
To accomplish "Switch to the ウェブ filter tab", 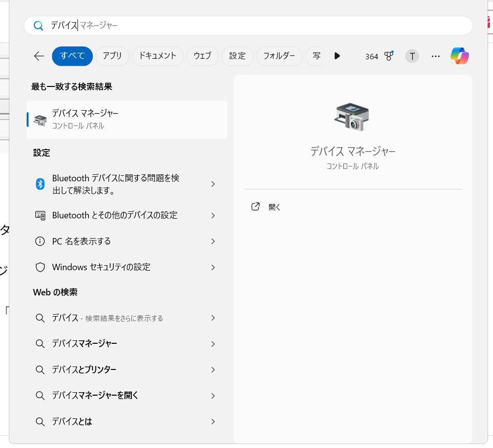I will click(203, 56).
